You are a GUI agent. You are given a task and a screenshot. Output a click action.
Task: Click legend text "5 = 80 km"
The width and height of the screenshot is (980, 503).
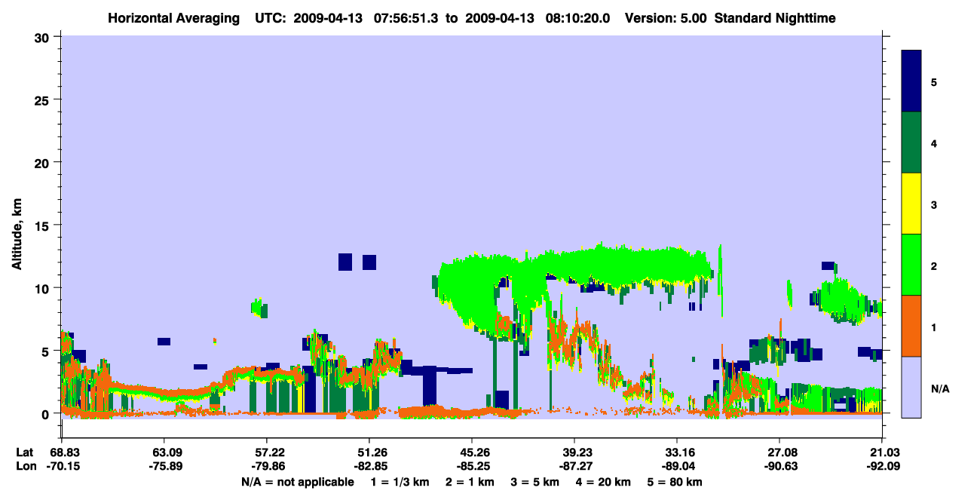coord(675,482)
